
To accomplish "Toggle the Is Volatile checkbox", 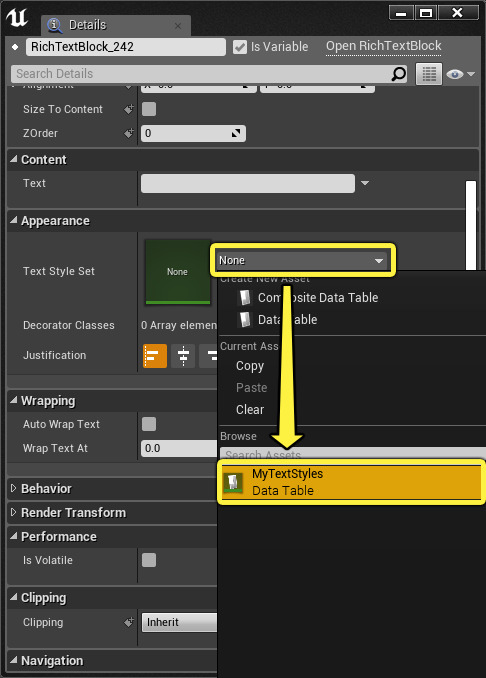I will [x=149, y=560].
